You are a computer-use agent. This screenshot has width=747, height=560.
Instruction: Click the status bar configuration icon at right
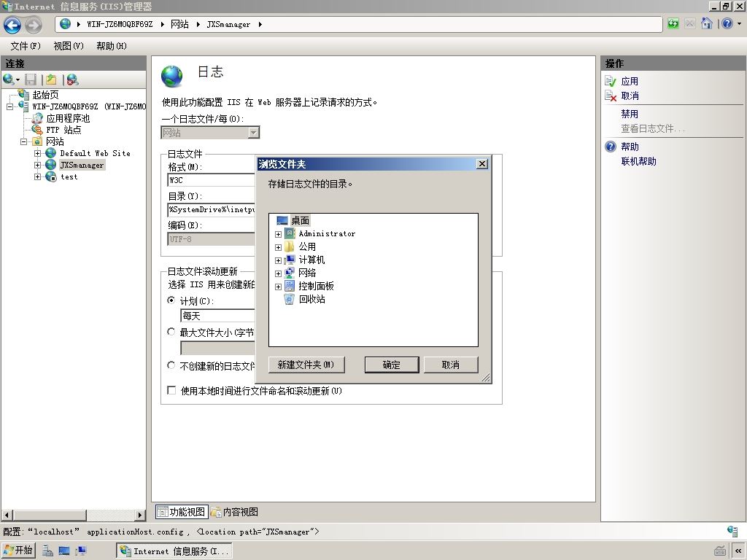pos(732,531)
